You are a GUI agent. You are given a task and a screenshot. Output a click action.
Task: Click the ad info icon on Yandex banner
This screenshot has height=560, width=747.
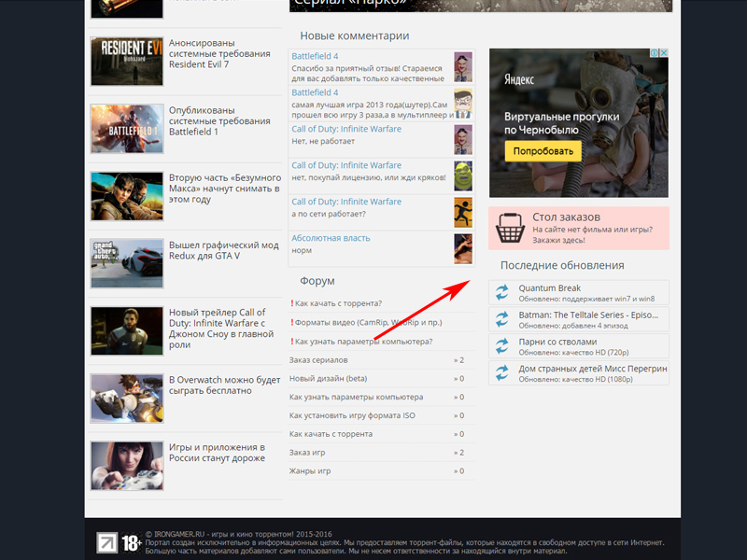point(655,53)
